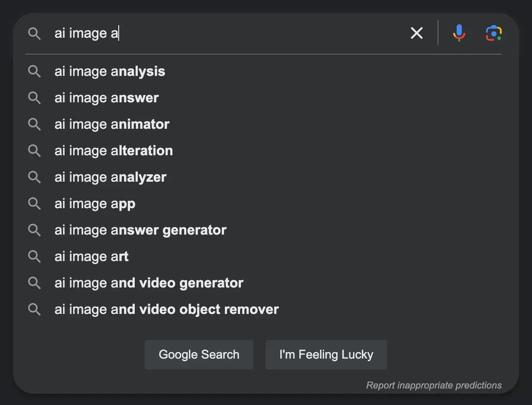
Task: Open the Report inappropriate predictions link
Action: coord(434,385)
